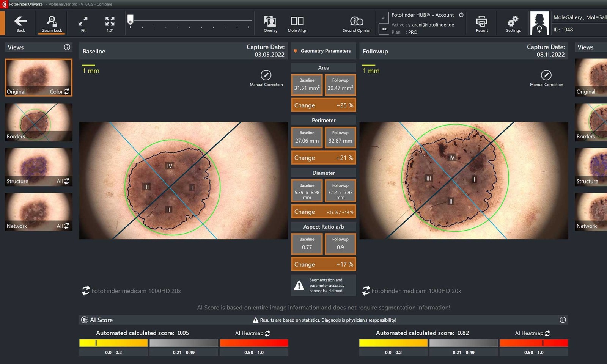This screenshot has height=364, width=607.
Task: Open Settings gears icon
Action: click(513, 24)
